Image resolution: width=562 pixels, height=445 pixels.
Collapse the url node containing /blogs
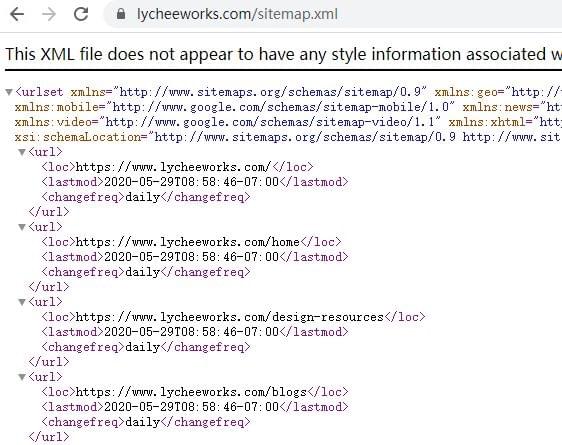(22, 377)
